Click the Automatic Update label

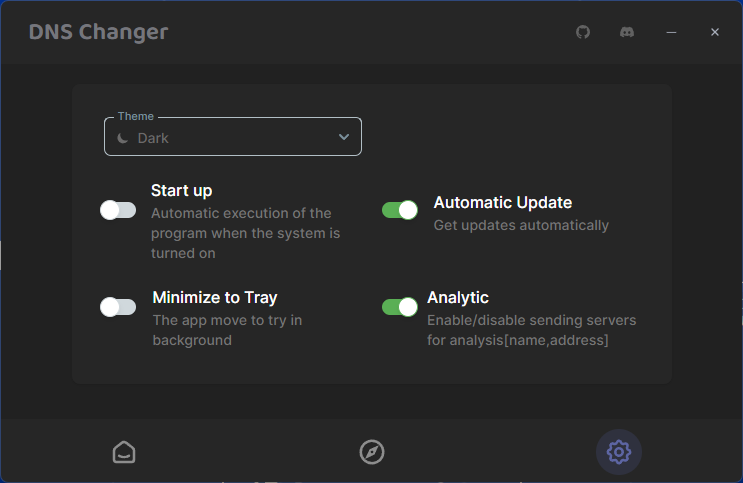point(503,202)
